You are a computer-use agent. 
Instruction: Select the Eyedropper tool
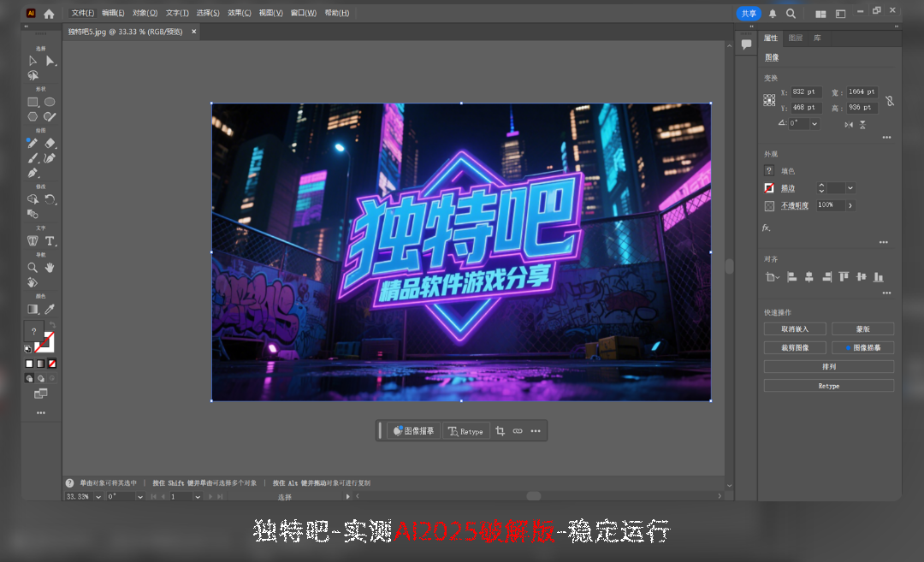pos(50,309)
